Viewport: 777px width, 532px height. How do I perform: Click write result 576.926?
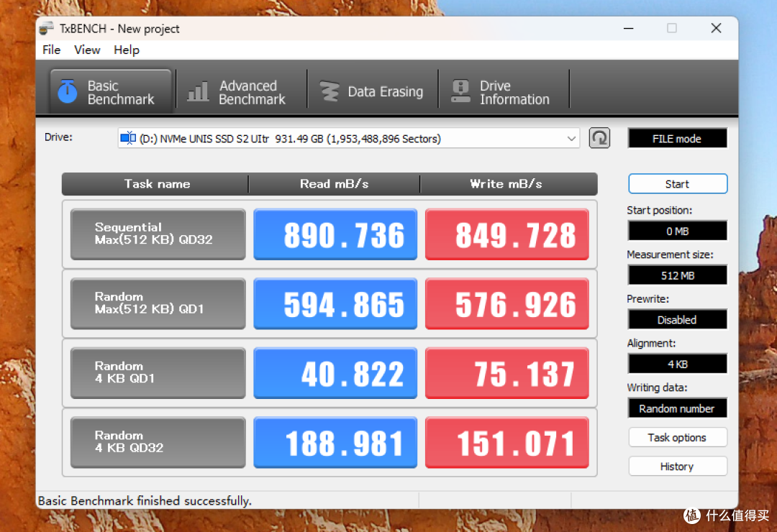point(507,303)
